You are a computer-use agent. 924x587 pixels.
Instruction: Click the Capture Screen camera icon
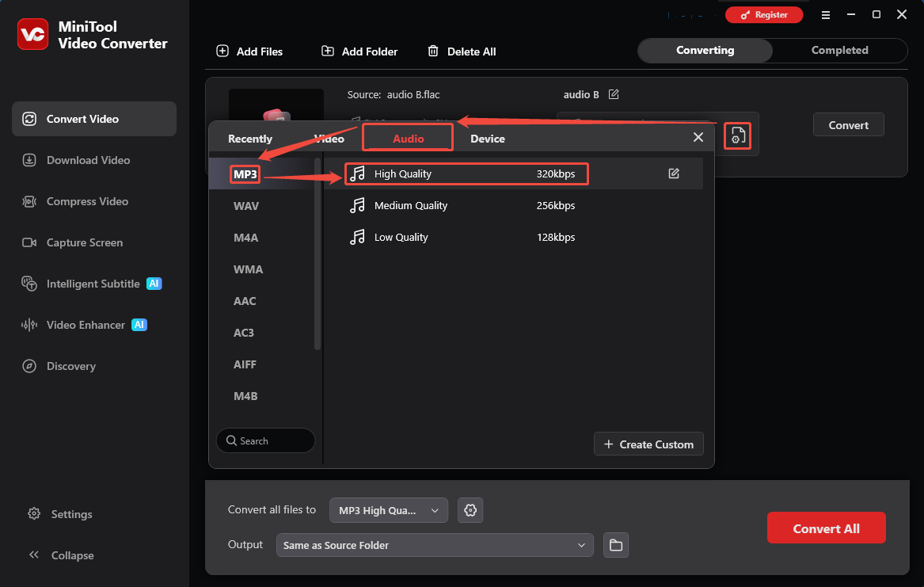[29, 242]
